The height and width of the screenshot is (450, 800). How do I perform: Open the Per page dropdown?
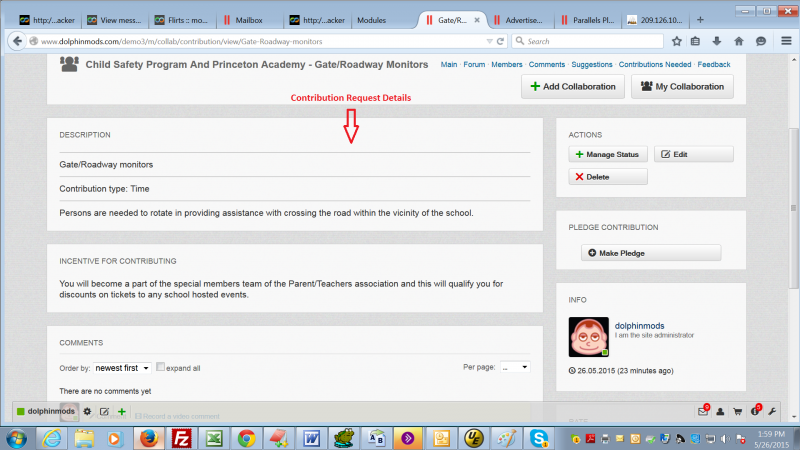(515, 367)
